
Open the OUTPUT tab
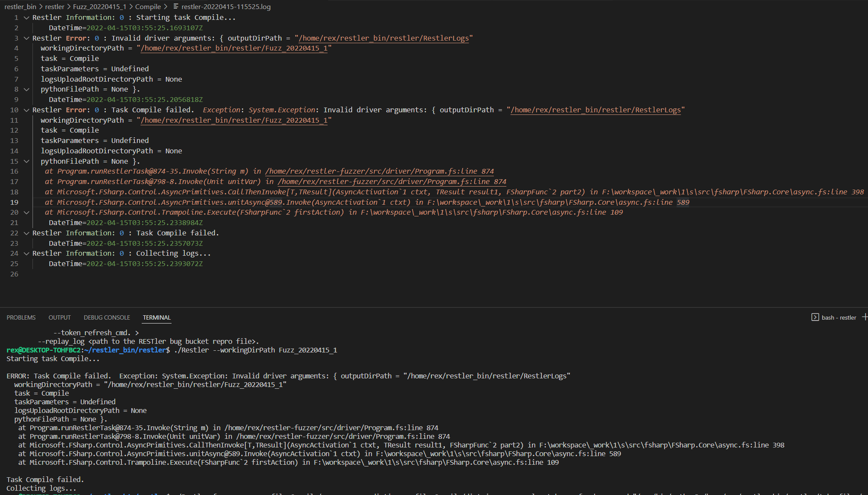pyautogui.click(x=59, y=317)
